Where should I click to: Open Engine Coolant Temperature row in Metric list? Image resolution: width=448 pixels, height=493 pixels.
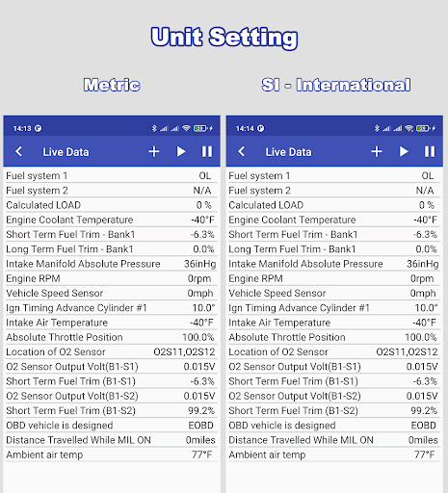pyautogui.click(x=112, y=220)
